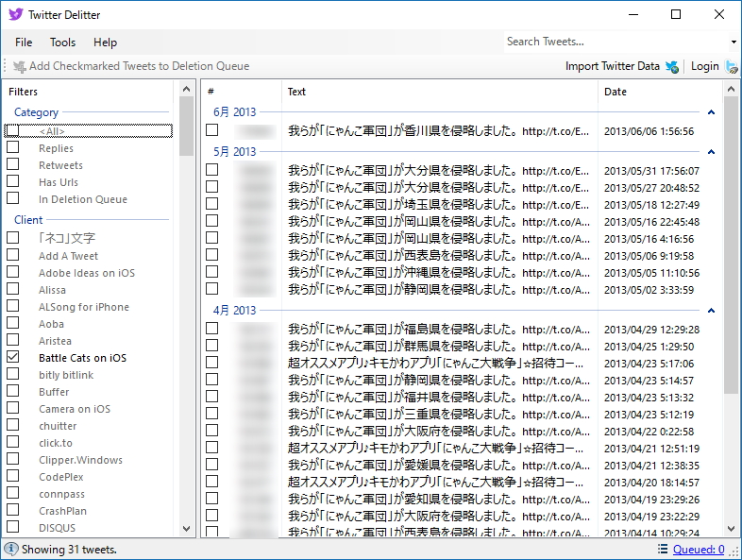Add Checkmarked Tweets to Deletion Queue
The height and width of the screenshot is (560, 742).
131,66
